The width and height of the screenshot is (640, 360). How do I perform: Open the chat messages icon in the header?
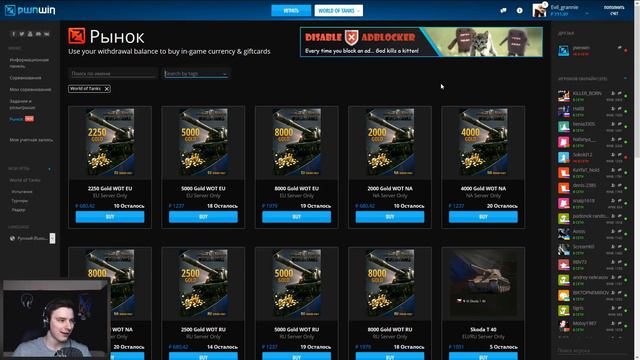coord(503,11)
